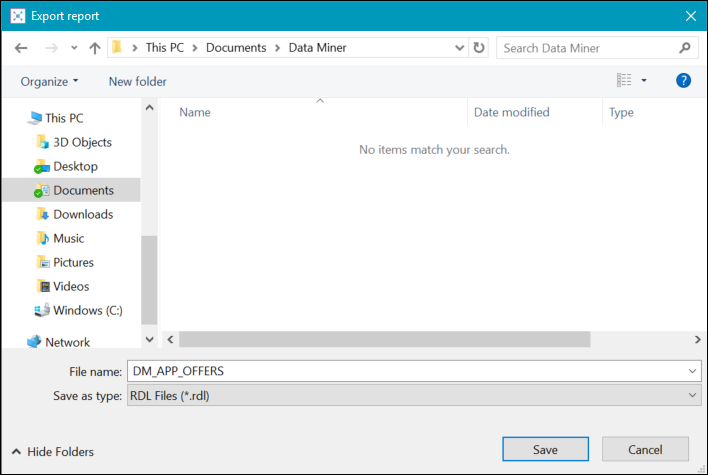Click the Network icon in sidebar
The image size is (708, 475).
(34, 342)
